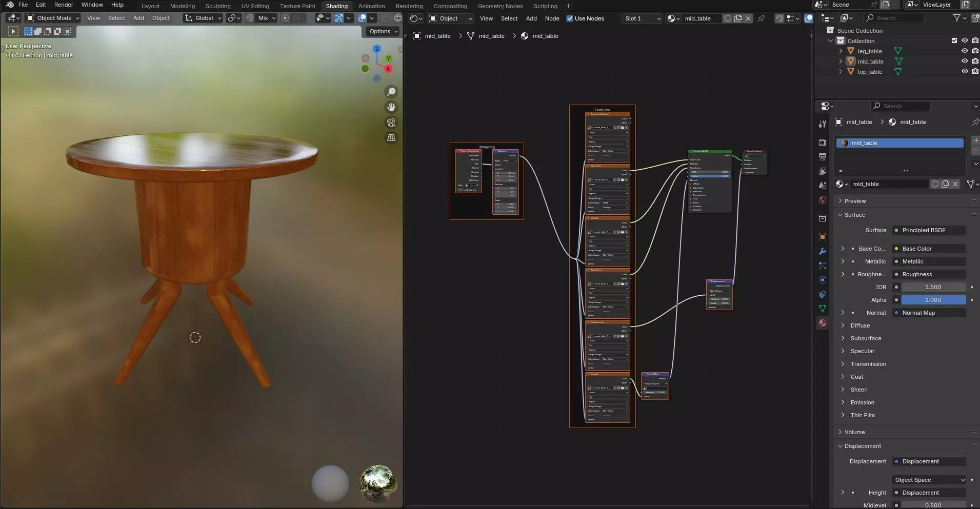Open the View Layer properties tab

pyautogui.click(x=823, y=171)
